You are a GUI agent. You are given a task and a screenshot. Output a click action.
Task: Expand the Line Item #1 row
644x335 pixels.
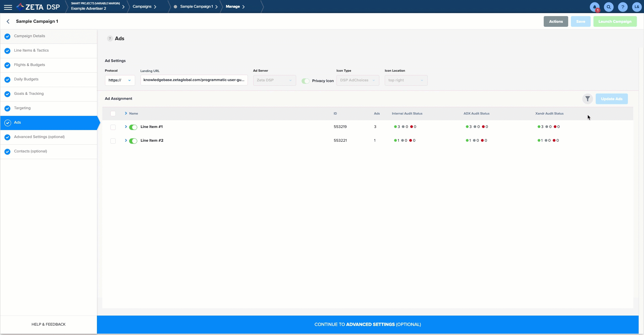(x=126, y=127)
